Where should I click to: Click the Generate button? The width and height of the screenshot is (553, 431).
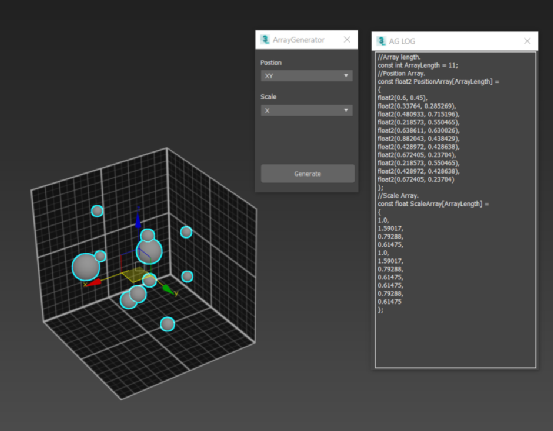coord(308,174)
